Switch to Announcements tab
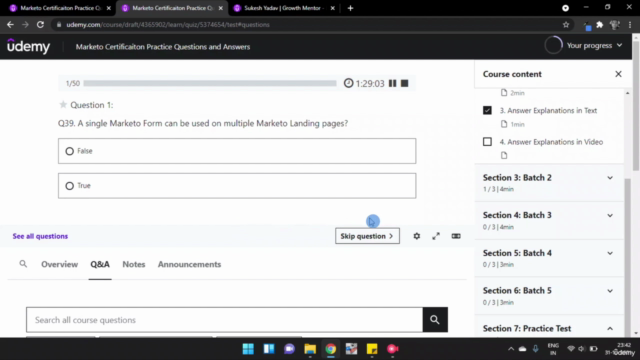 [x=189, y=264]
